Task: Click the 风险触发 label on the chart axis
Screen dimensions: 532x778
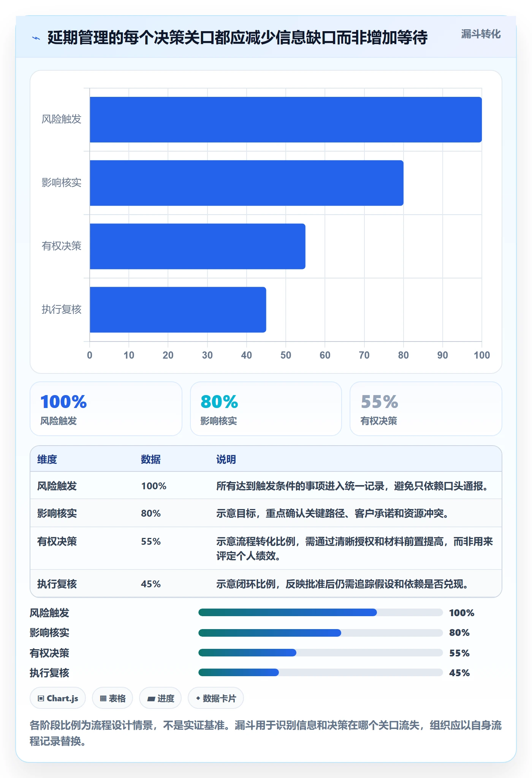Action: 62,119
